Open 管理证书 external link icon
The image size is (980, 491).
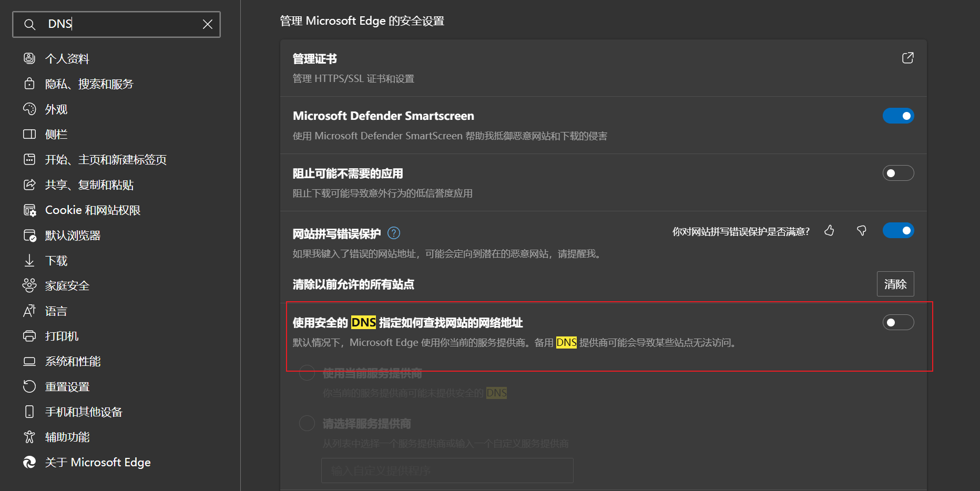point(907,58)
